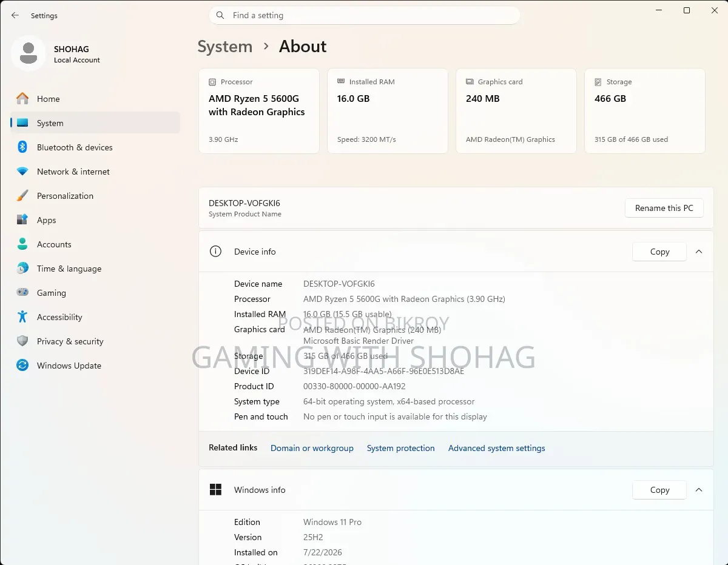The width and height of the screenshot is (728, 565).
Task: Open Time & language settings
Action: [x=95, y=268]
